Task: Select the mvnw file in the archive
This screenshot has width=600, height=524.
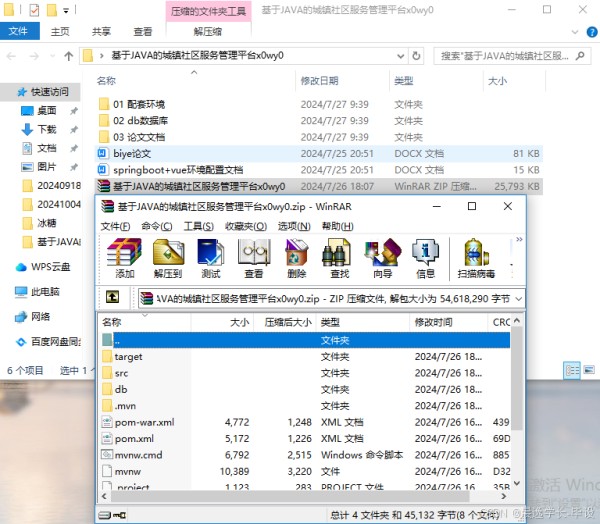Action: click(x=304, y=472)
